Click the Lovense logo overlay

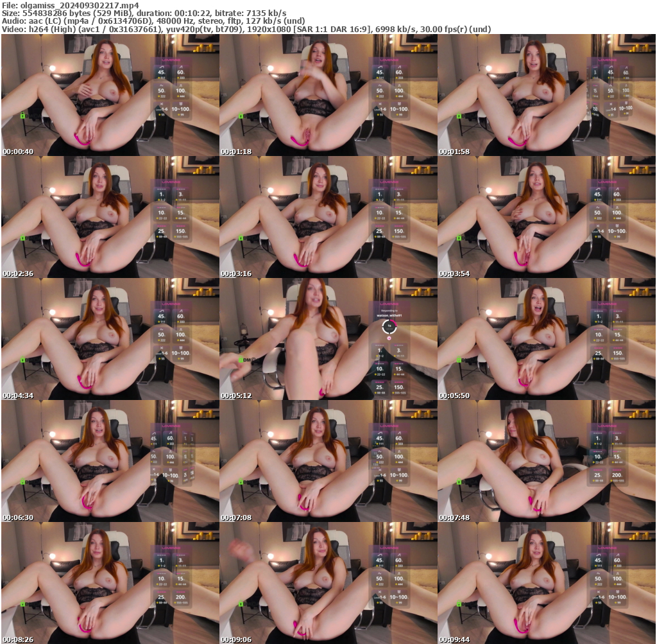point(171,60)
